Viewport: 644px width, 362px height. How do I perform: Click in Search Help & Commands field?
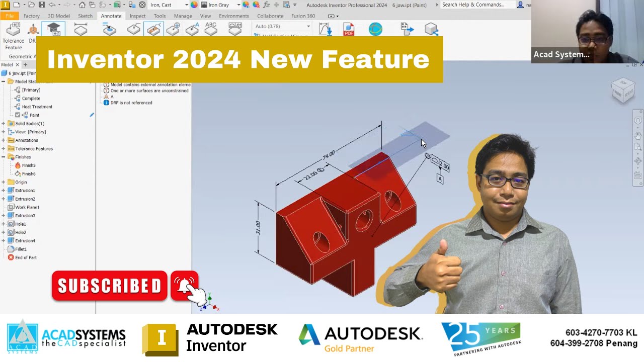point(477,5)
